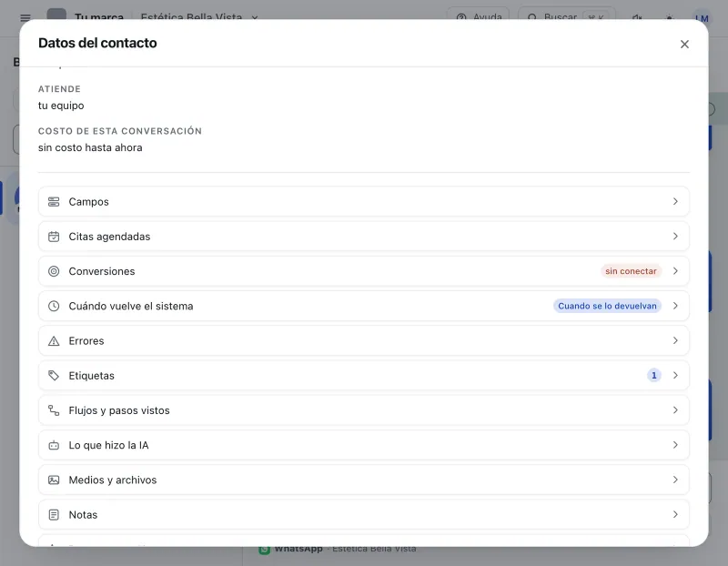
Task: Expand the Lo que hizo la IA chevron
Action: [x=675, y=445]
